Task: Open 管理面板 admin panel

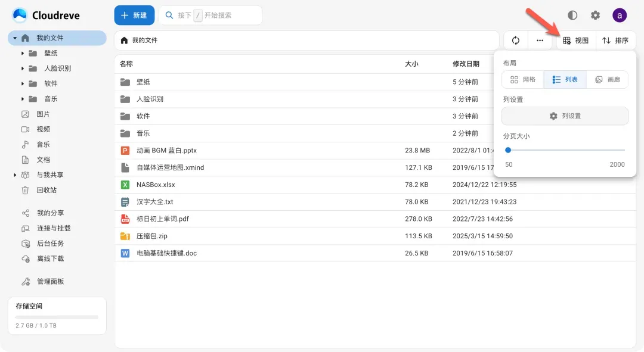Action: click(x=50, y=282)
